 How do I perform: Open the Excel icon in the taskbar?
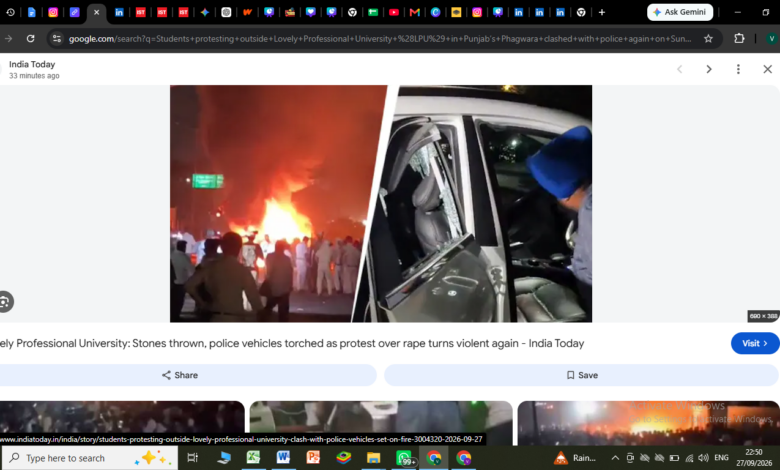coord(253,457)
